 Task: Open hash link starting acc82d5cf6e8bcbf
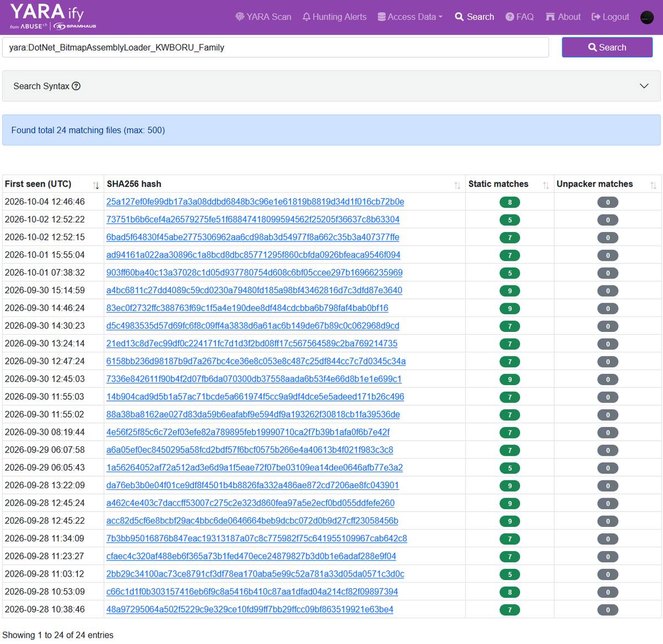coord(252,520)
